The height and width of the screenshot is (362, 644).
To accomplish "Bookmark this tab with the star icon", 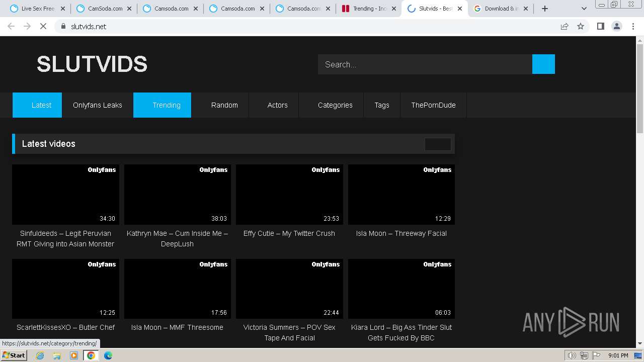I will (x=581, y=26).
